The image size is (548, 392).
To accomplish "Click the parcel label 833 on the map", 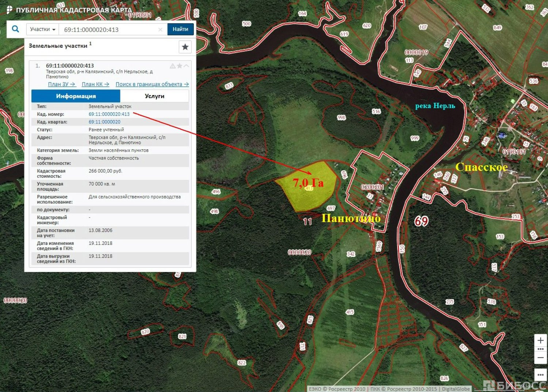I will point(229,86).
